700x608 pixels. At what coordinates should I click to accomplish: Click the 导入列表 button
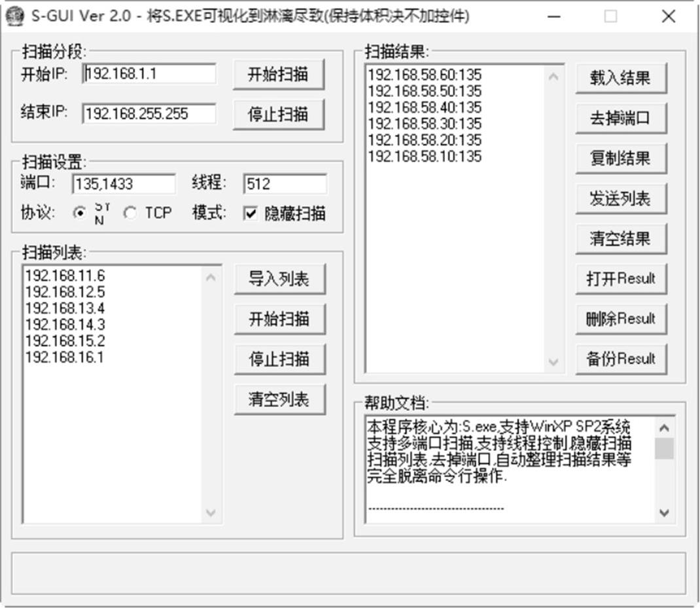click(280, 279)
